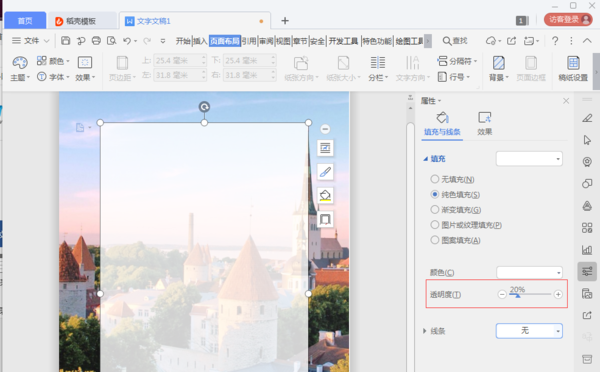This screenshot has width=600, height=372.
Task: Increase transparency with plus button
Action: (x=558, y=294)
